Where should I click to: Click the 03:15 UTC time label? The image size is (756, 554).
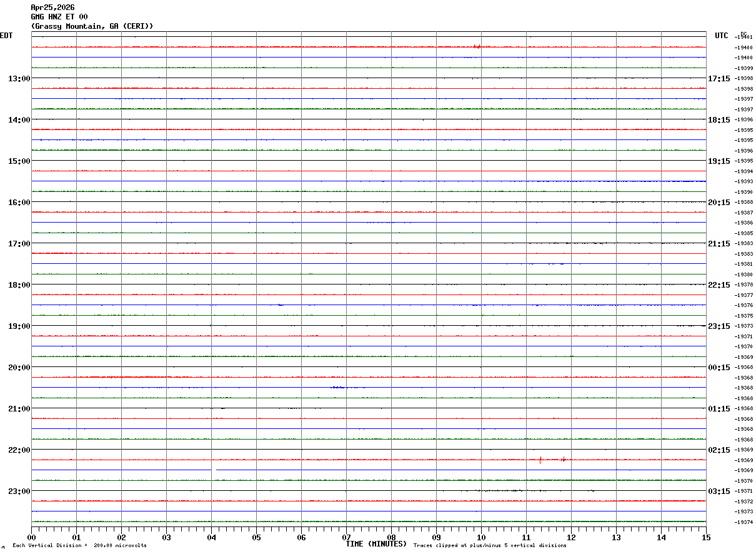[x=719, y=491]
